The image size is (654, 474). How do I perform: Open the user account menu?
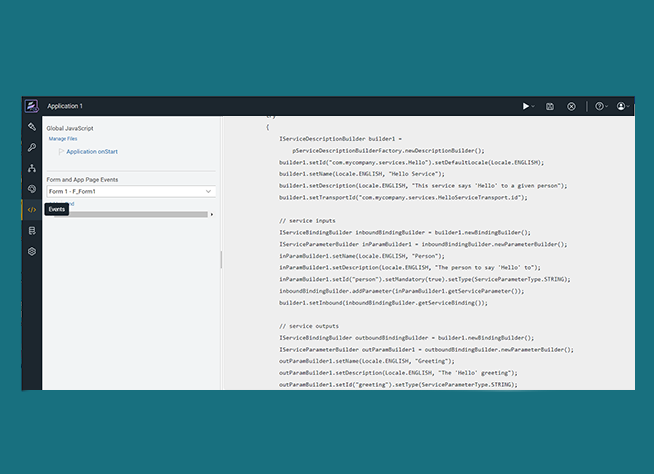pyautogui.click(x=623, y=106)
